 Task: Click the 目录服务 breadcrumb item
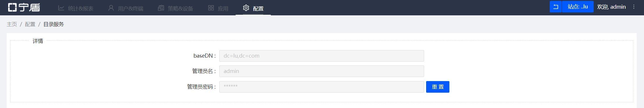tap(54, 24)
